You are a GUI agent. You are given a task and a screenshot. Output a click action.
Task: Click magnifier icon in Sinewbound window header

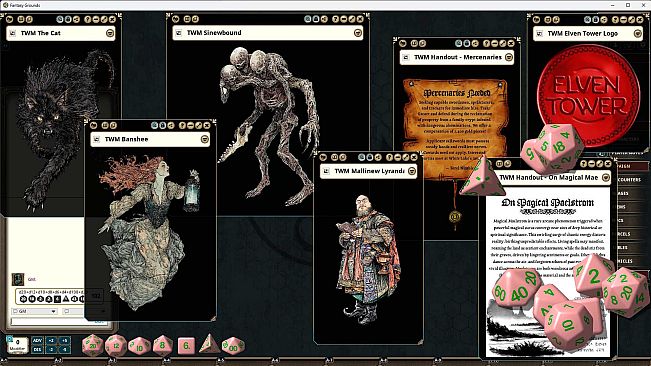coord(308,19)
